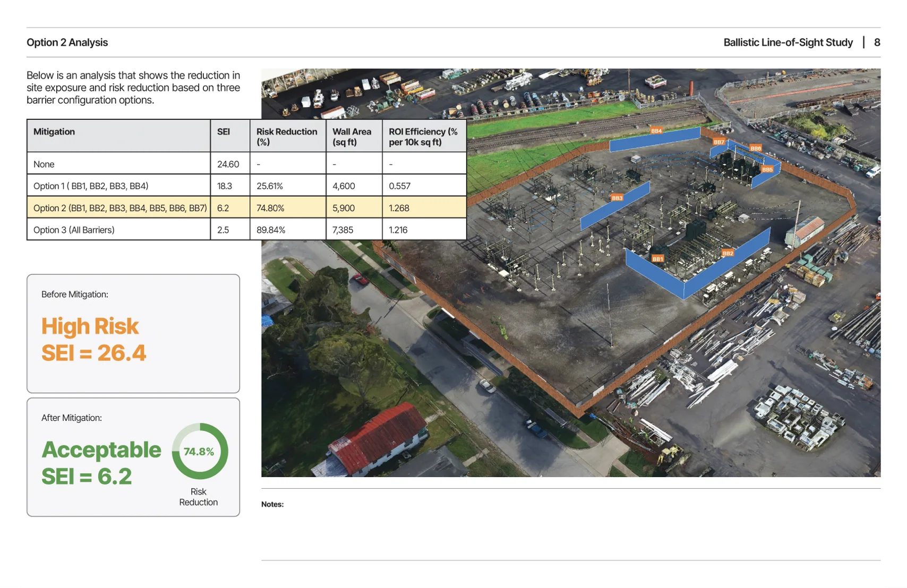The width and height of the screenshot is (907, 588).
Task: Click the Ballistic Line-of-Sight Study title
Action: pos(788,42)
